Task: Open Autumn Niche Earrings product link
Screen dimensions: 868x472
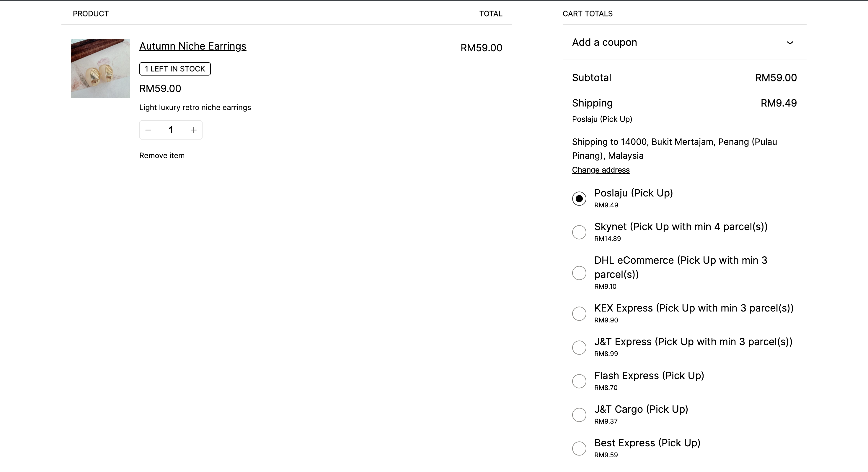Action: 192,46
